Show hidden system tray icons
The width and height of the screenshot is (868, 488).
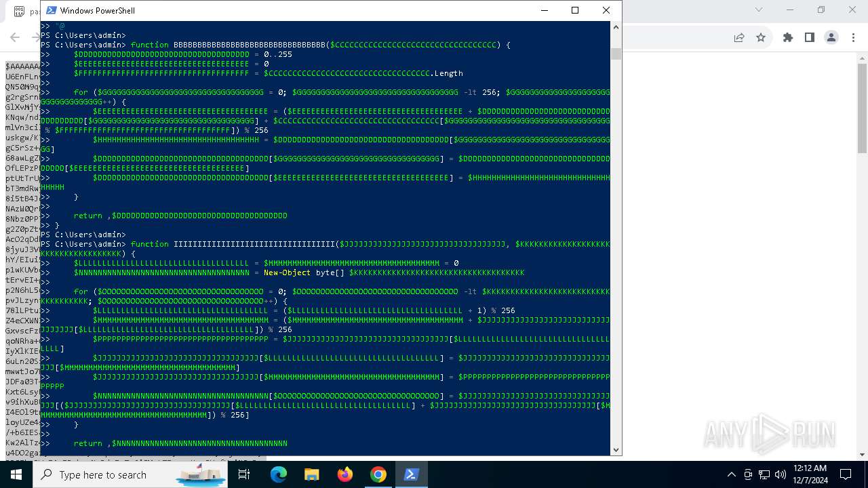731,474
